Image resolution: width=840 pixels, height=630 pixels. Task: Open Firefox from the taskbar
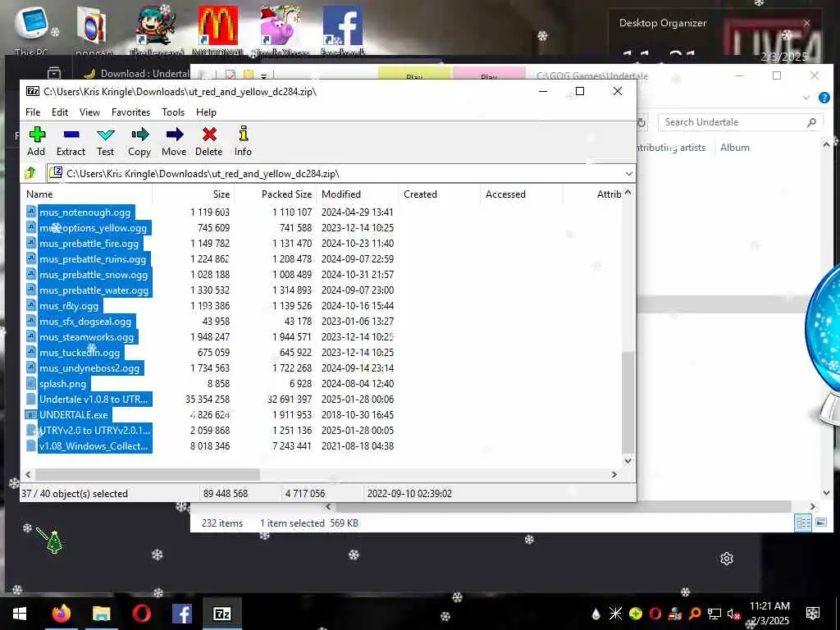click(61, 614)
